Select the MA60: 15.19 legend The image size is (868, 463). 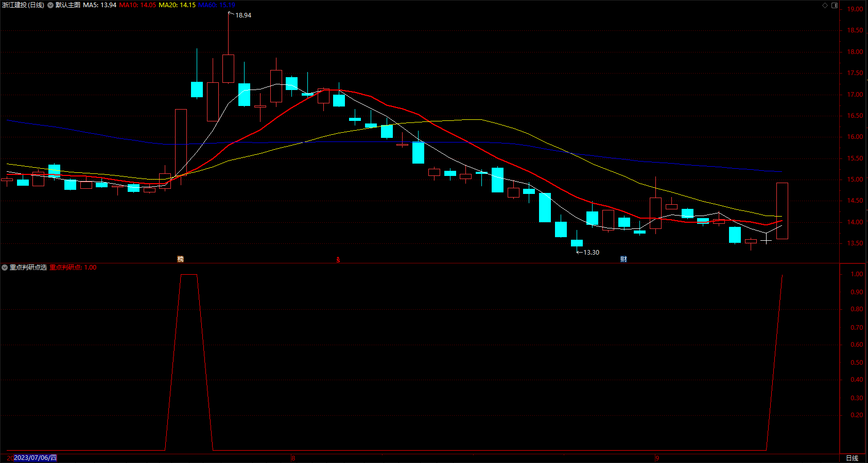pos(217,5)
